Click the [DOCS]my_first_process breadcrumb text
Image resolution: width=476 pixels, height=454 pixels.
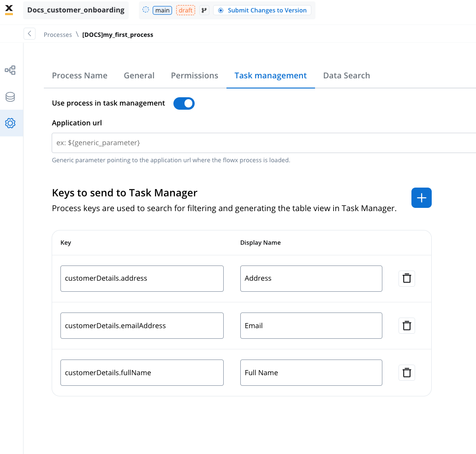coord(118,35)
